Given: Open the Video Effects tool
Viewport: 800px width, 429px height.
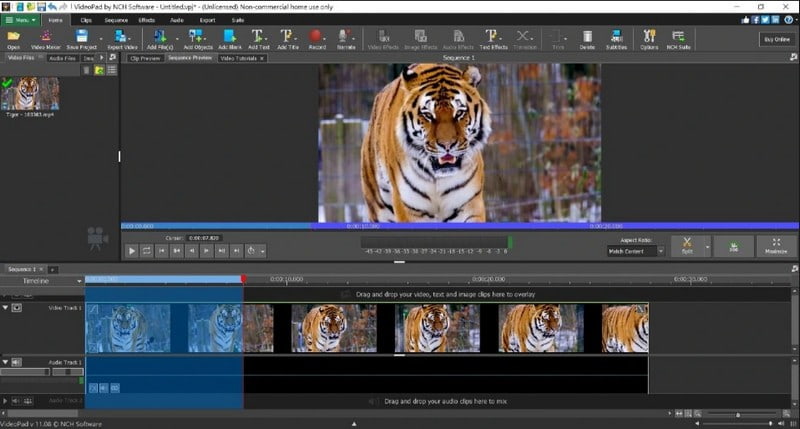Looking at the screenshot, I should (x=383, y=39).
